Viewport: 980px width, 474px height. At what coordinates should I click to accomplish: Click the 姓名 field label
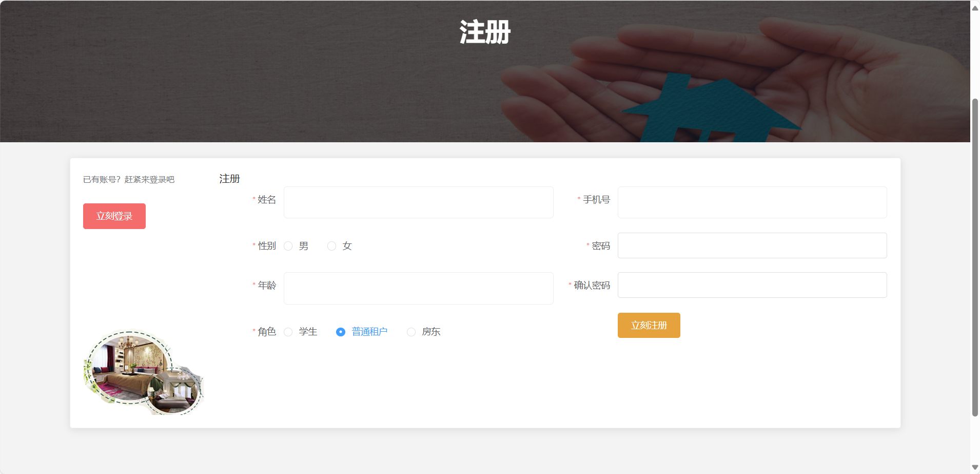tap(267, 199)
